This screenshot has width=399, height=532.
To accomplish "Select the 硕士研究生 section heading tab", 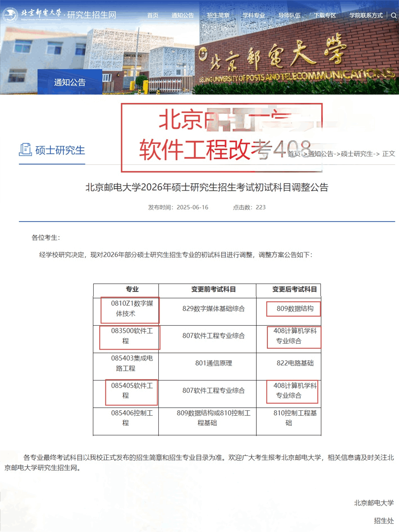I will 60,150.
